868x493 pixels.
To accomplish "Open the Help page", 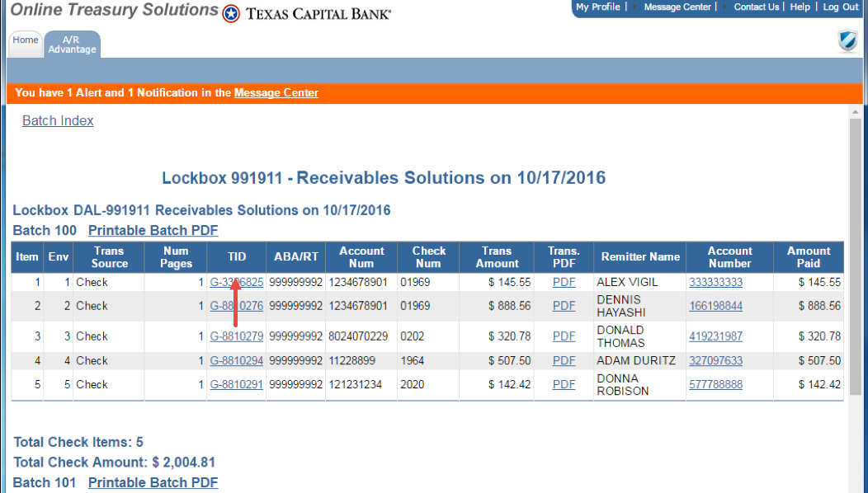I will [800, 7].
